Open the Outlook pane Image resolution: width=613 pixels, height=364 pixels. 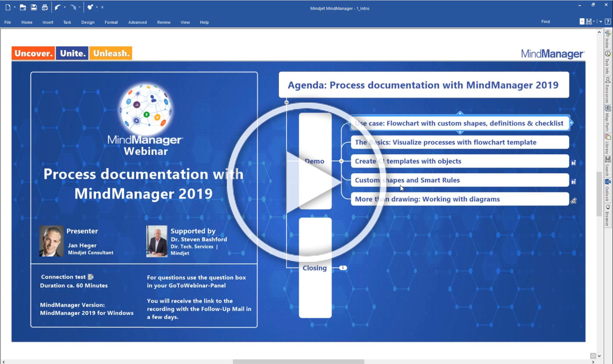[608, 190]
